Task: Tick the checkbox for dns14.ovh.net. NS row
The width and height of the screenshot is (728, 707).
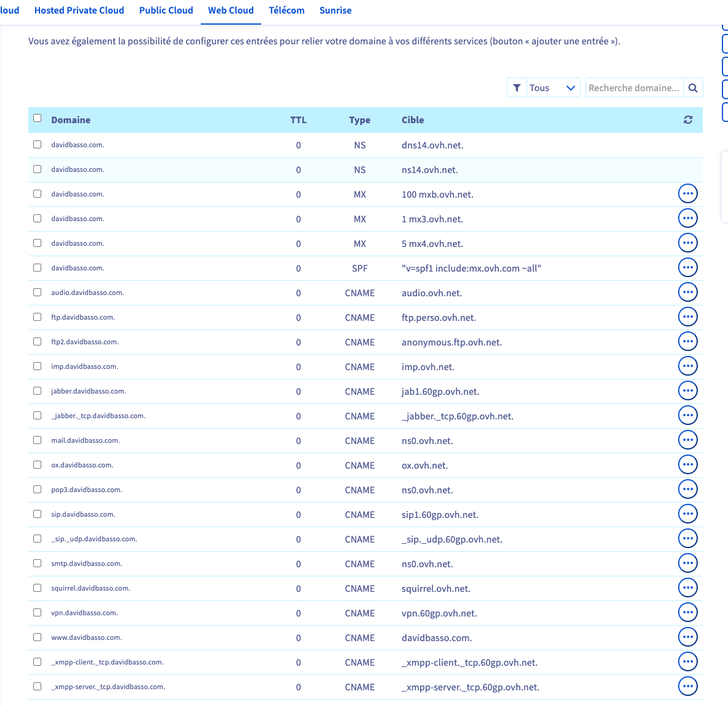Action: click(x=38, y=145)
